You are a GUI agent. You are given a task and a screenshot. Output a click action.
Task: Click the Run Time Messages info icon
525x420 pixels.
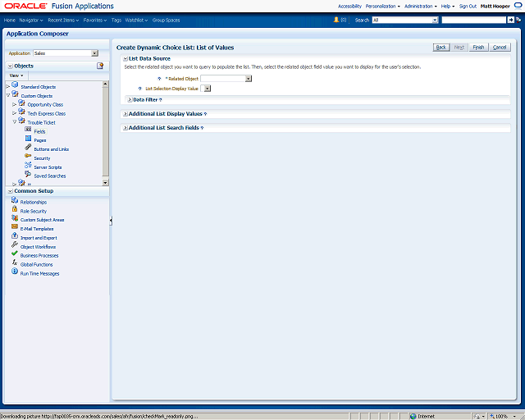15,272
